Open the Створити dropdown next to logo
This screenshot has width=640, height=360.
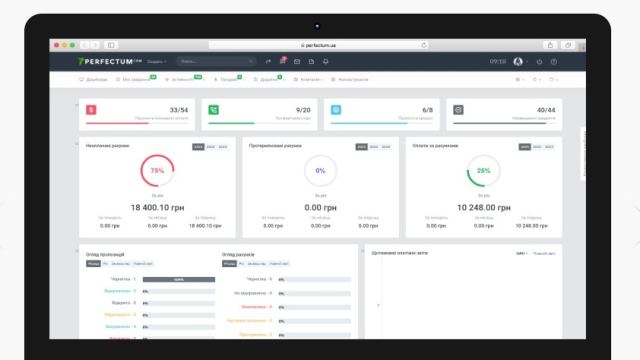[157, 62]
